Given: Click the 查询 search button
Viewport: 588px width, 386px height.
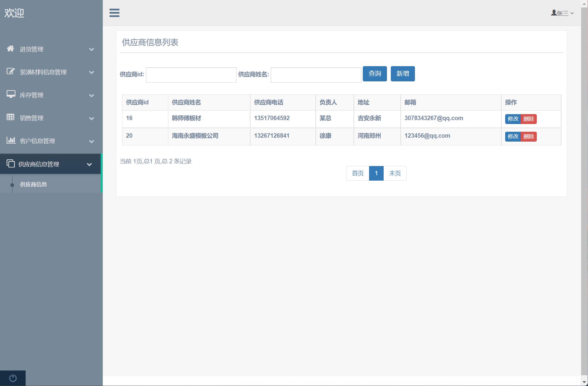Looking at the screenshot, I should click(374, 74).
